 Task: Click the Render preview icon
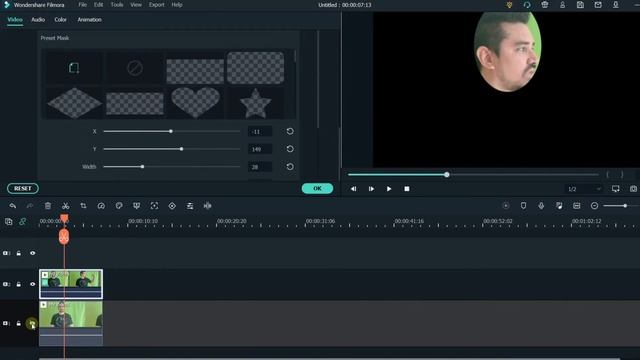[506, 206]
